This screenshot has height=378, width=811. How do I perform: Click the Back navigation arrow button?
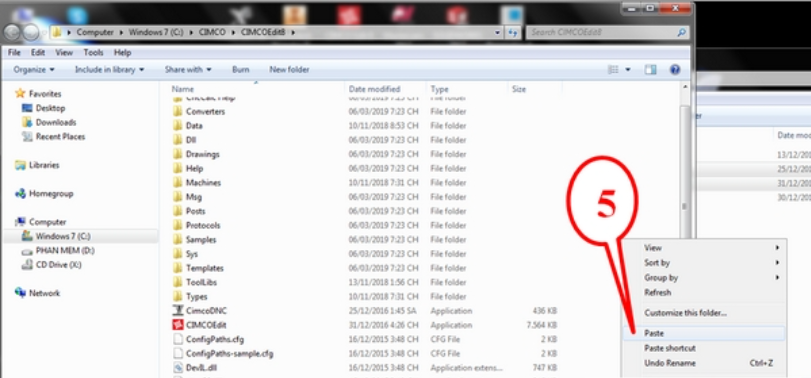point(12,33)
